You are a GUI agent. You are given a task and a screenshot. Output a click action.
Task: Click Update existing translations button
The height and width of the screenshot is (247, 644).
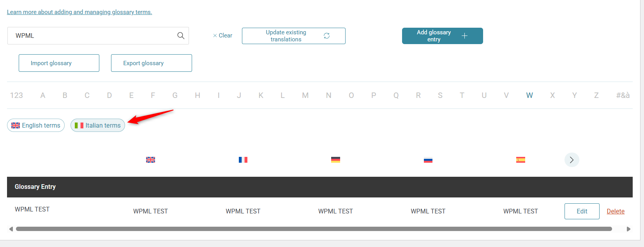tap(294, 36)
